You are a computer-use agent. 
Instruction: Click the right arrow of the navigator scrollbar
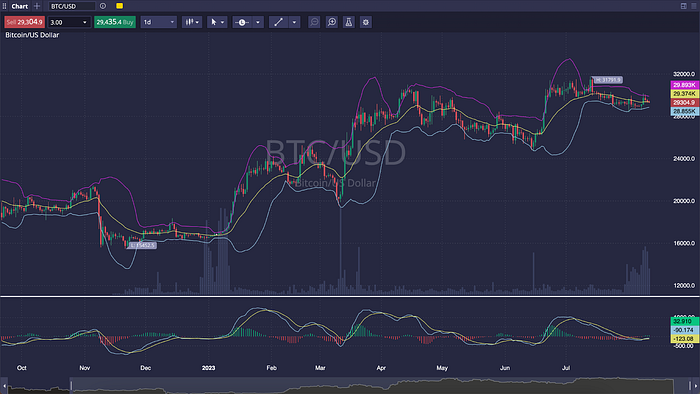click(x=696, y=386)
